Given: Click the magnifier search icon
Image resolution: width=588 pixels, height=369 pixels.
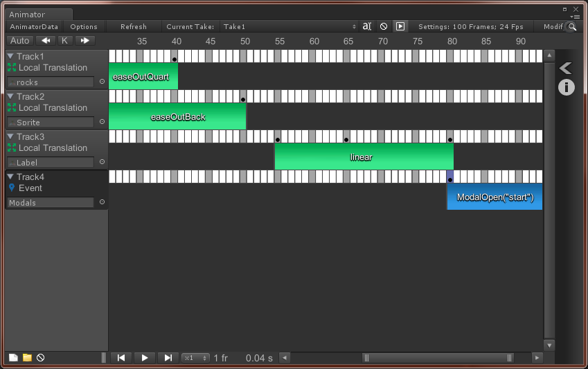Looking at the screenshot, I should [572, 26].
